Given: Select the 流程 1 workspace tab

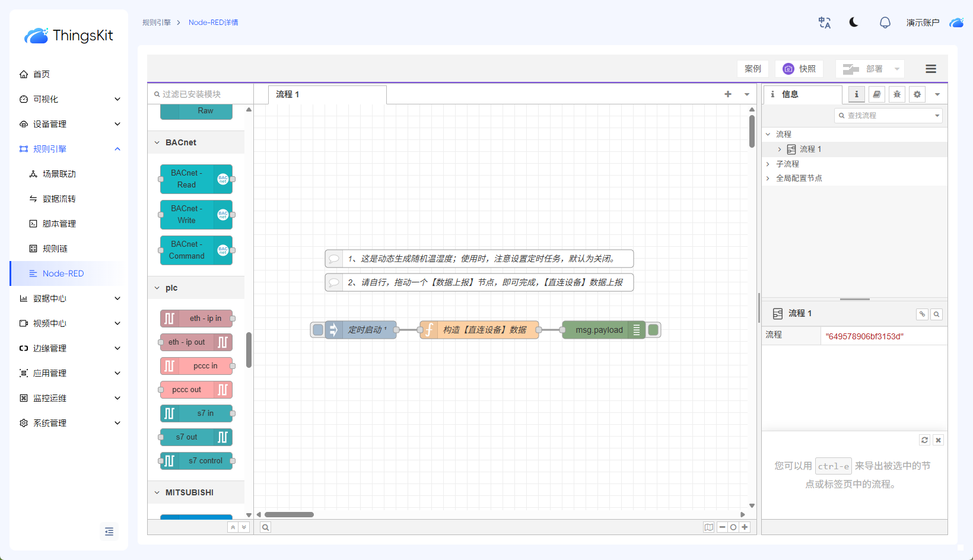Looking at the screenshot, I should [288, 94].
